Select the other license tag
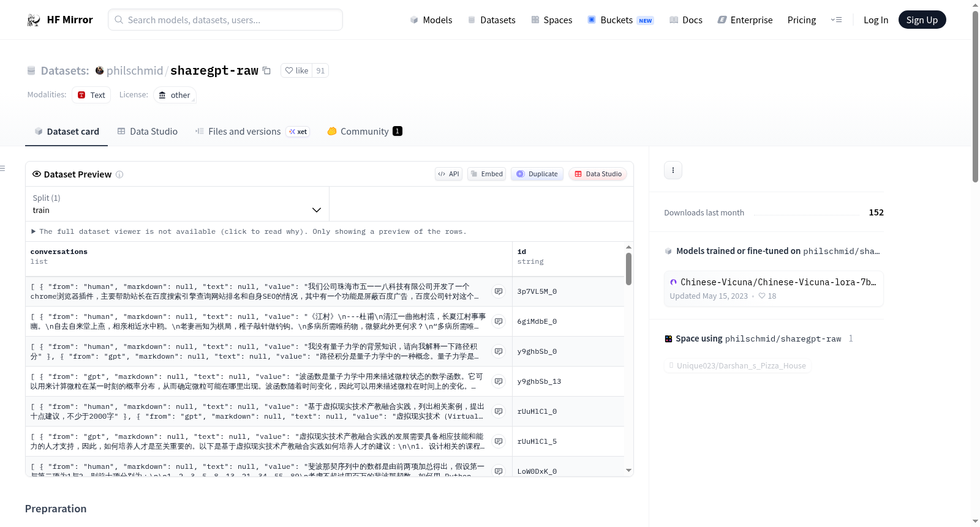 [175, 95]
